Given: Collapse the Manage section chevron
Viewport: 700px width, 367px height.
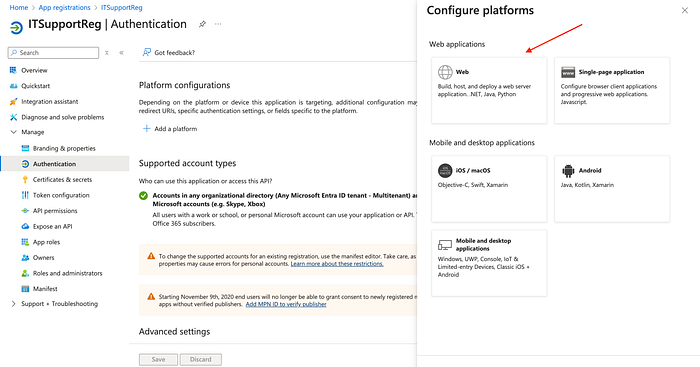Looking at the screenshot, I should [13, 132].
